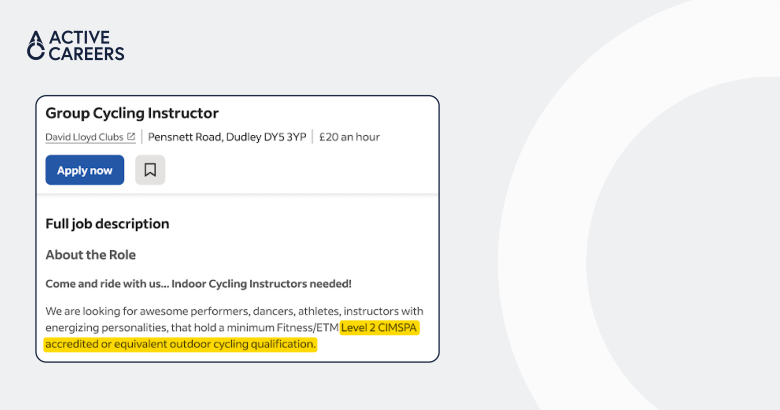Click the 'We are looking for awesome performers' paragraph
The width and height of the screenshot is (780, 410).
coord(234,327)
